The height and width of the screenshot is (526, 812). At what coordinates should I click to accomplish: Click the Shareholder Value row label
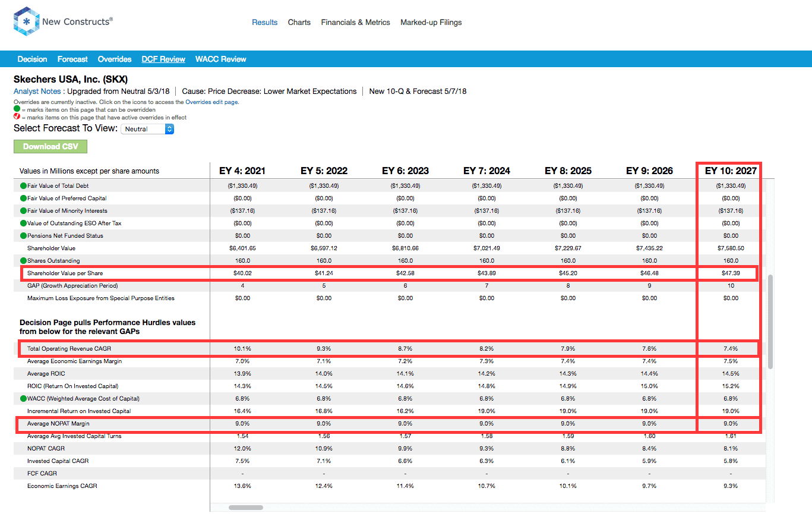click(51, 248)
